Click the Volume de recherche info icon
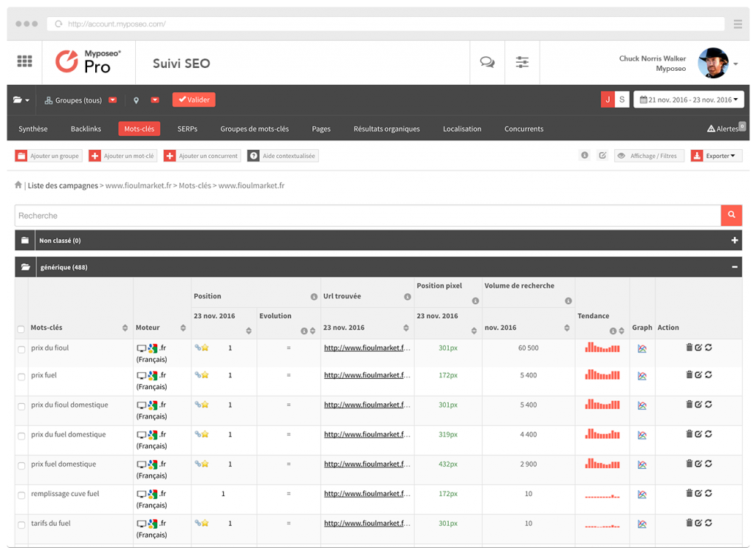756x553 pixels. pyautogui.click(x=568, y=300)
